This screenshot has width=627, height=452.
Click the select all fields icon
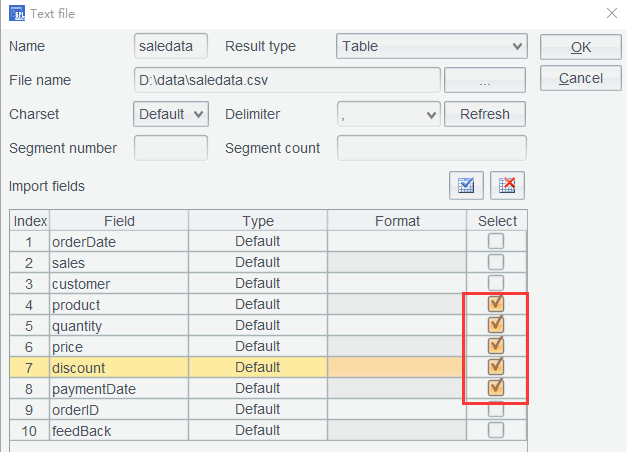tap(466, 185)
